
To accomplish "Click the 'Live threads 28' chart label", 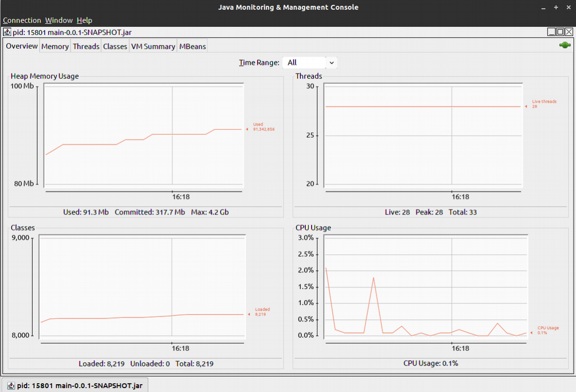I will click(544, 104).
